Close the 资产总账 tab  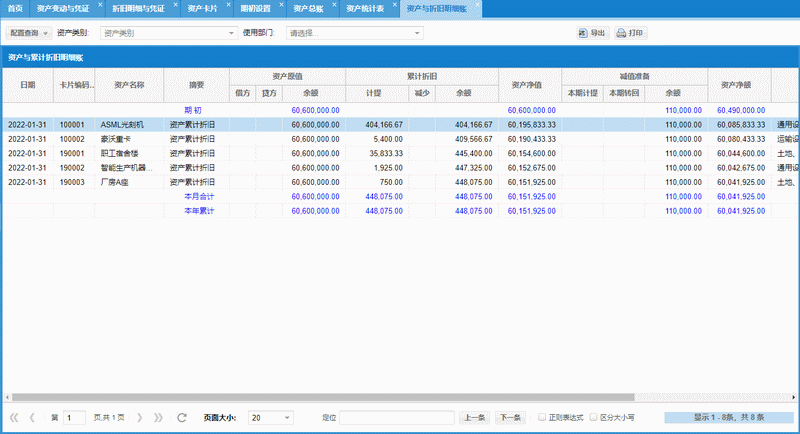[x=334, y=5]
